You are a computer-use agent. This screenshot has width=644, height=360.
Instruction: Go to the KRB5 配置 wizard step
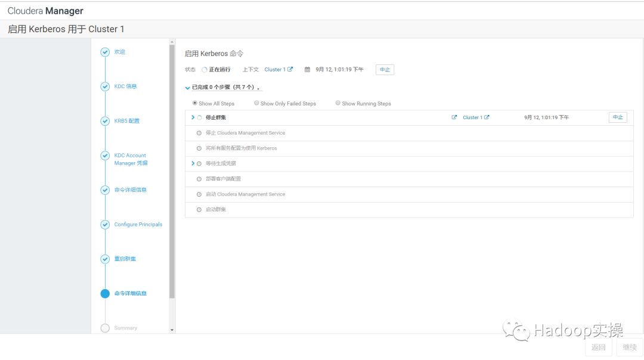tap(127, 121)
